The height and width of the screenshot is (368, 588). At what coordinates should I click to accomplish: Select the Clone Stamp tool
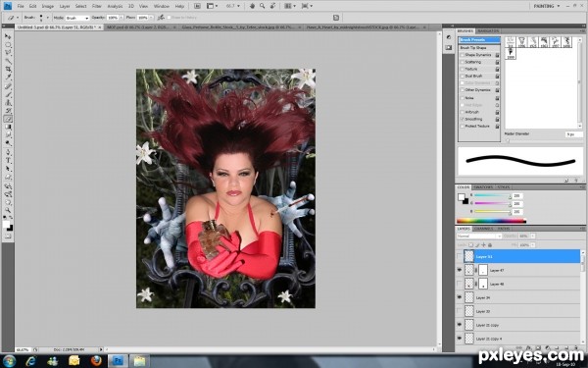tap(8, 102)
